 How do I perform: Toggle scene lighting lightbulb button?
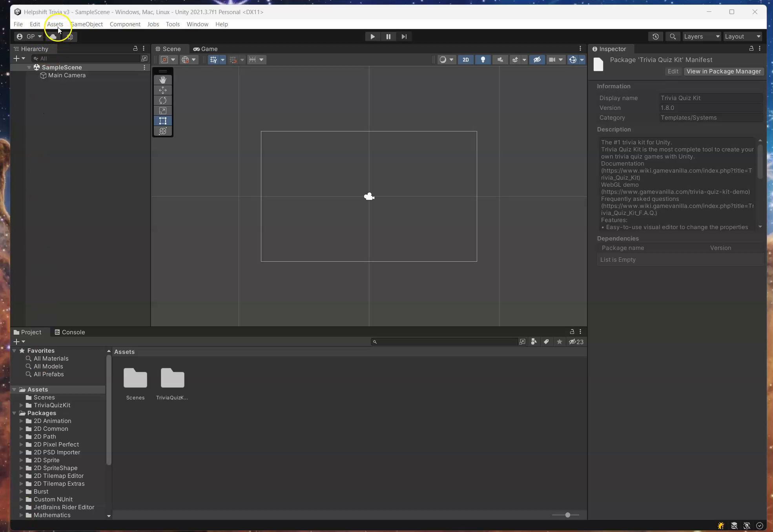(483, 60)
